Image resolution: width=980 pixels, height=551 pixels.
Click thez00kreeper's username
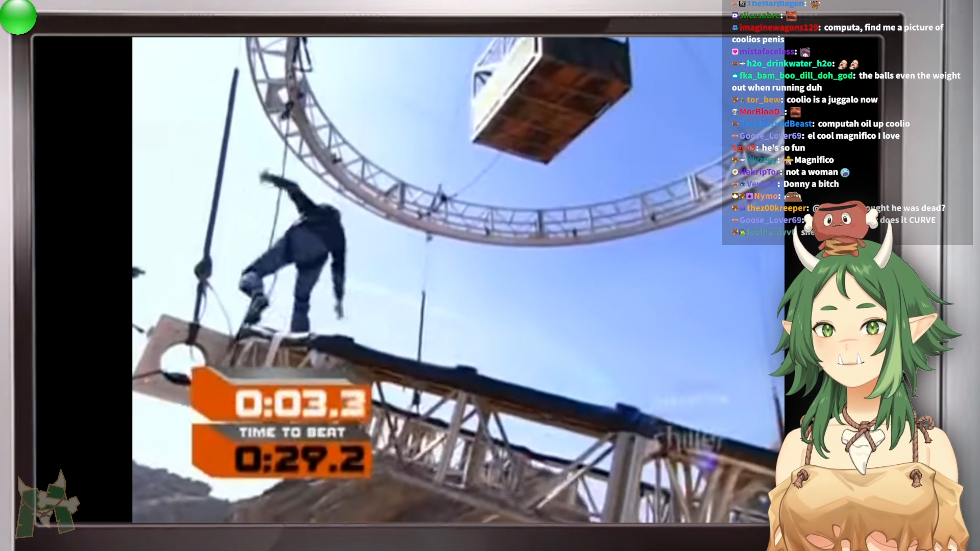777,208
